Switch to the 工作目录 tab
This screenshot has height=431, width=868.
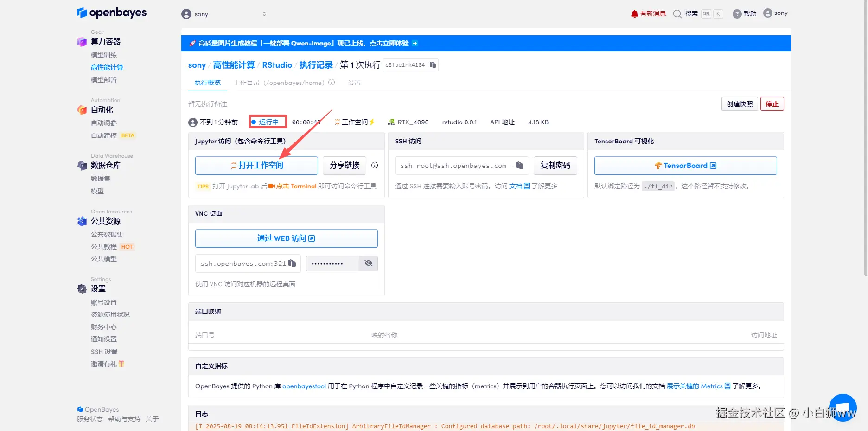point(279,83)
